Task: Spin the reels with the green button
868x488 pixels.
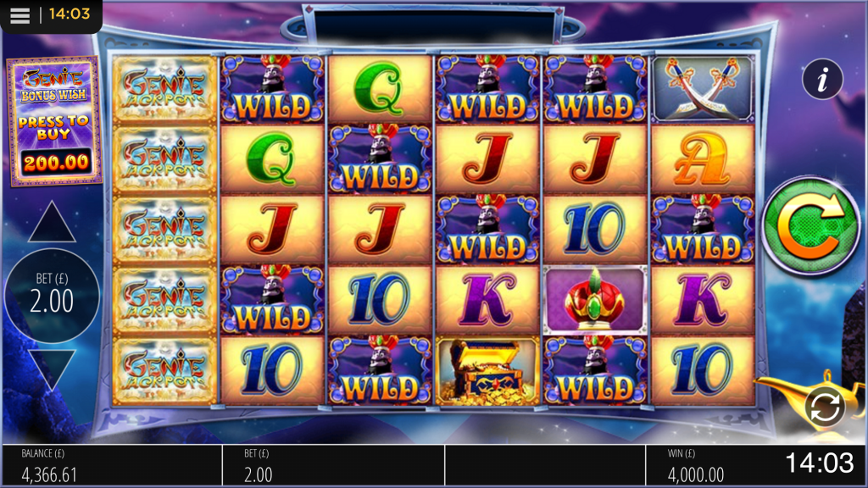Action: pyautogui.click(x=810, y=226)
